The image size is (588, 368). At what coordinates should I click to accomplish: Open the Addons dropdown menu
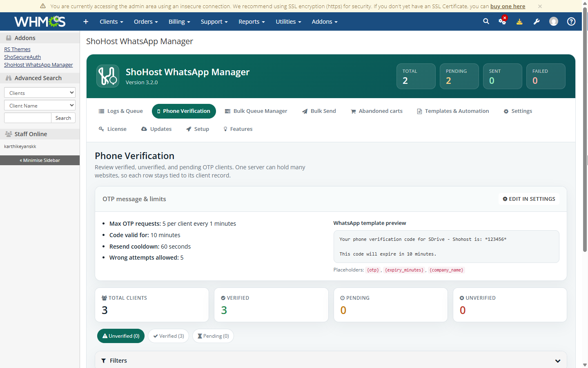coord(325,22)
